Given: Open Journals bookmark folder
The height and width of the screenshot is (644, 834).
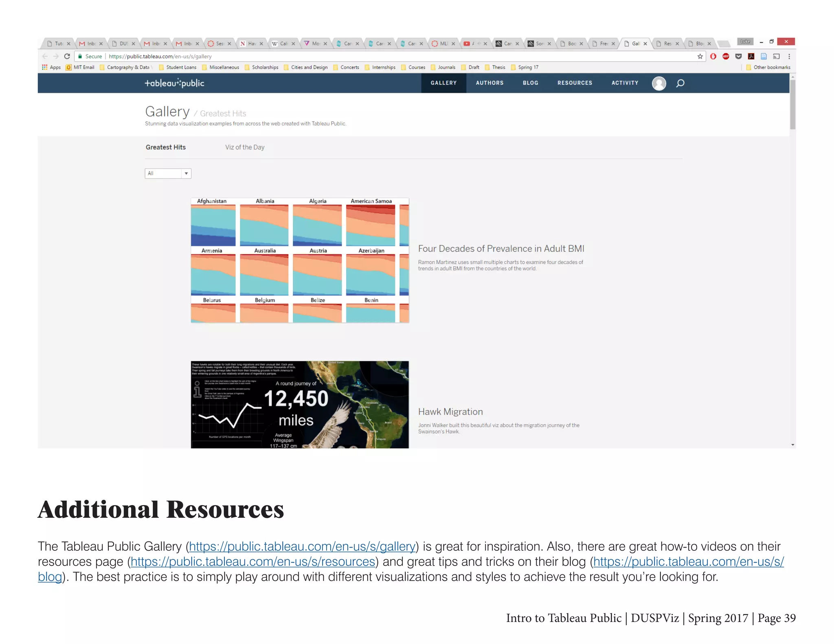Looking at the screenshot, I should tap(443, 67).
